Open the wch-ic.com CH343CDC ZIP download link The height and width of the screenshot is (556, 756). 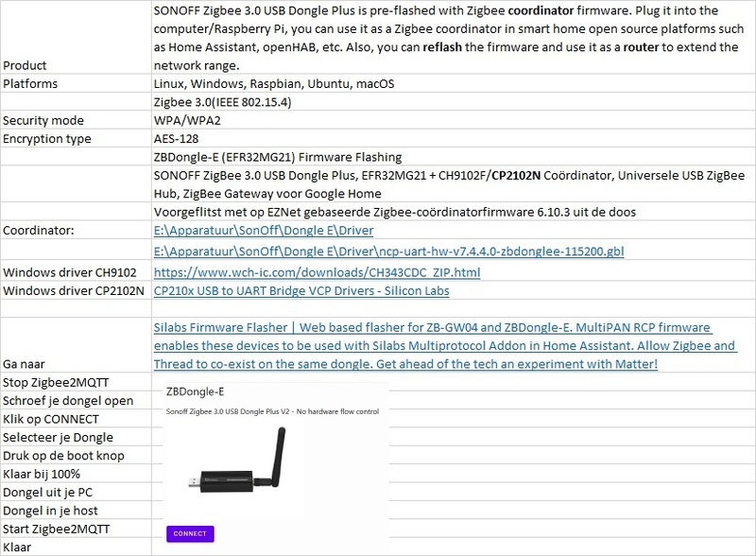[317, 272]
